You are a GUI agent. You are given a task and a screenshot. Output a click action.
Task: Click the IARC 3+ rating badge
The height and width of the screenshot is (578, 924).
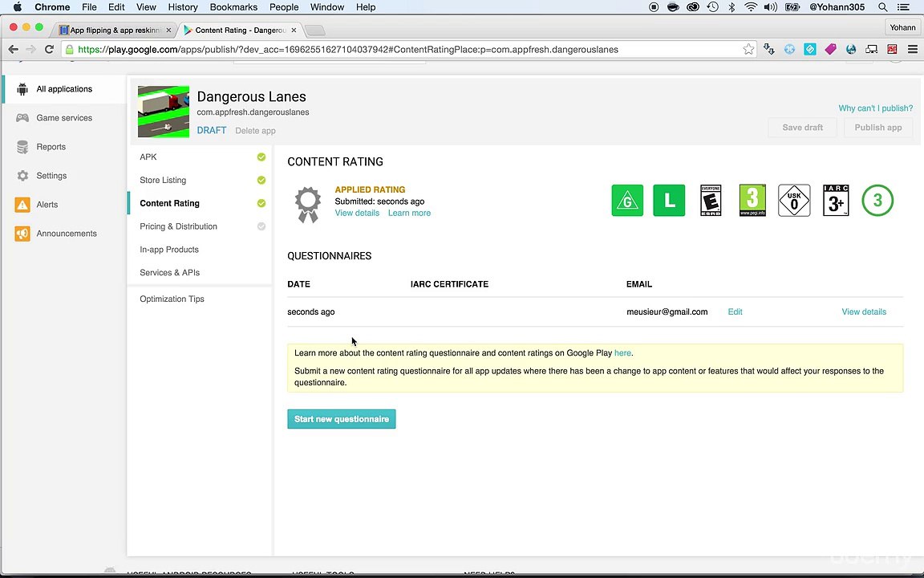coord(836,201)
